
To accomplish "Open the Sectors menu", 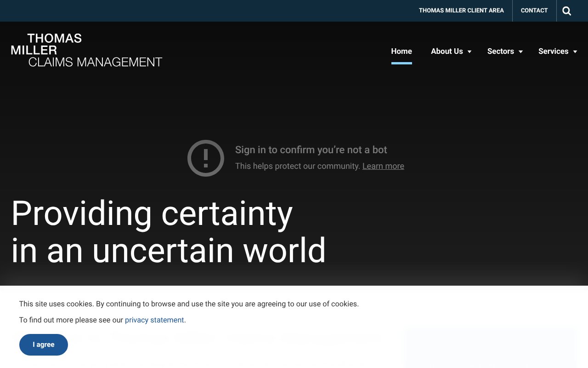I will click(x=500, y=51).
